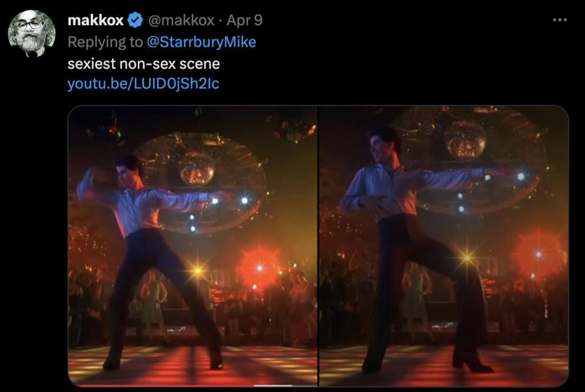
Task: Click the dancer's face in the right image
Action: tap(378, 147)
